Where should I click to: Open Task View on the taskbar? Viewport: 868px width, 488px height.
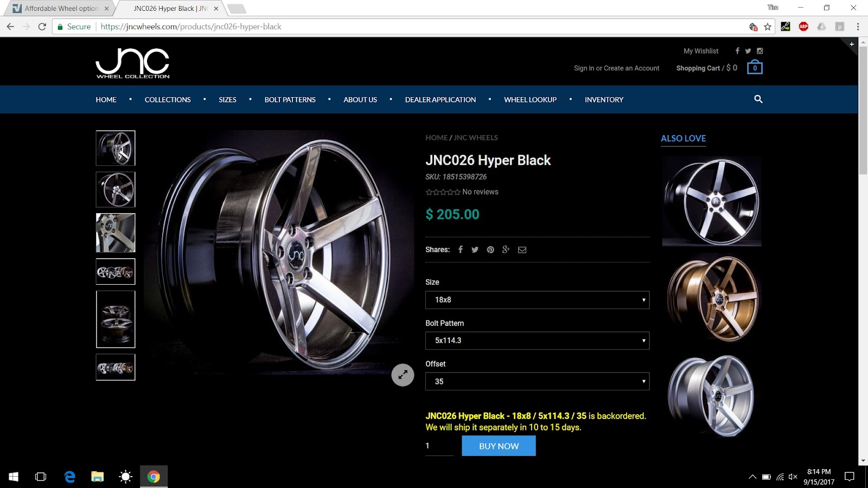41,477
